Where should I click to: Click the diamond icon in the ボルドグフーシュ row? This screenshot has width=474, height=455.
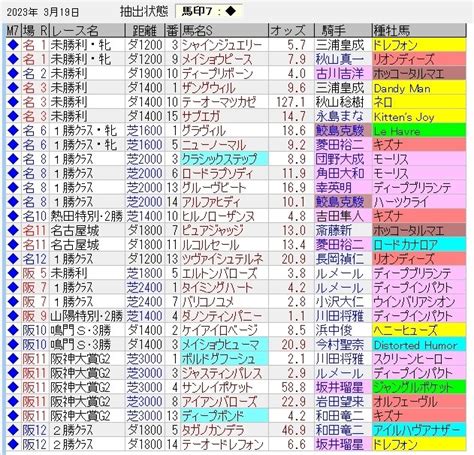click(x=13, y=359)
